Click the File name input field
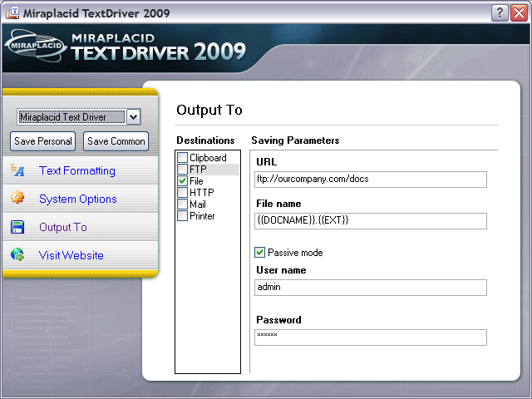The width and height of the screenshot is (532, 399). pos(371,221)
